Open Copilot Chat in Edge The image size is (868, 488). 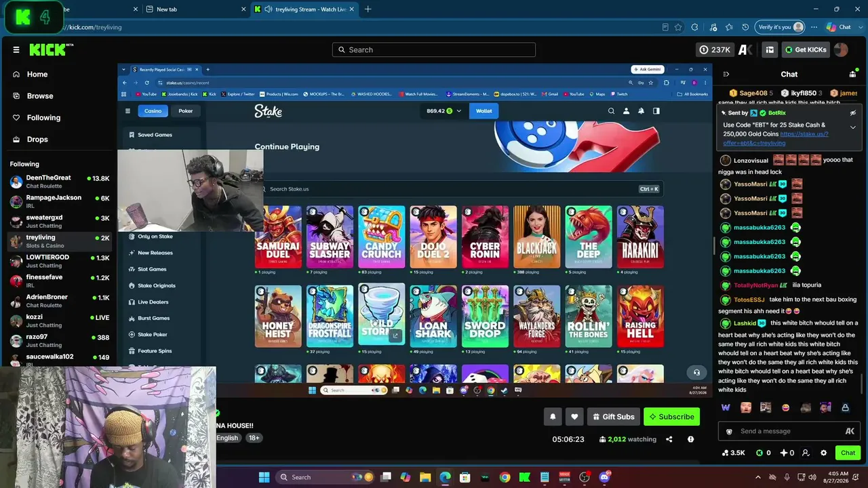839,27
